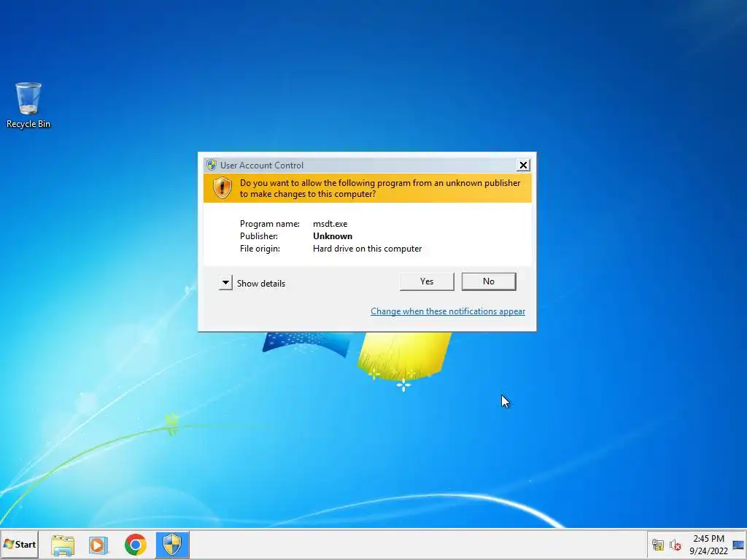
Task: Open the Recycle Bin desktop icon
Action: click(28, 105)
